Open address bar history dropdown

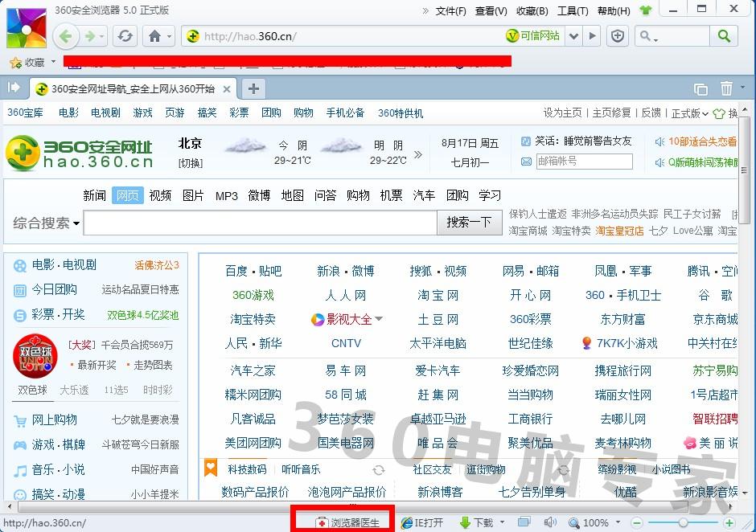(x=573, y=36)
